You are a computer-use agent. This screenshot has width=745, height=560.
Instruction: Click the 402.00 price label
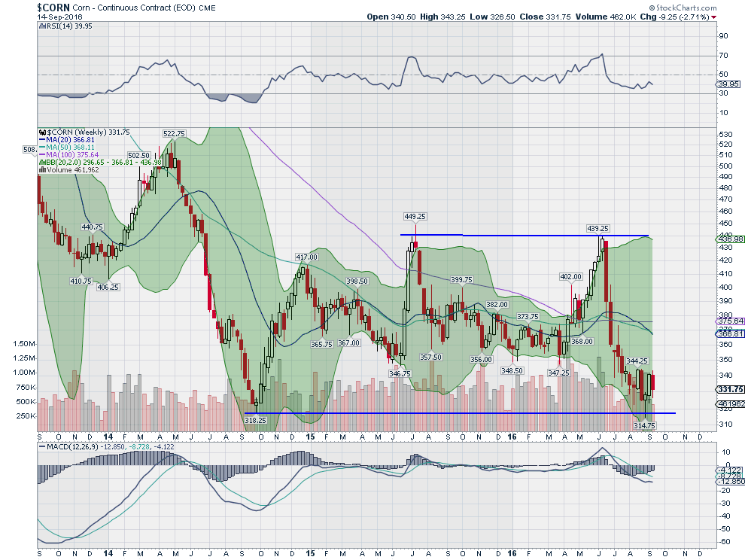click(x=570, y=277)
